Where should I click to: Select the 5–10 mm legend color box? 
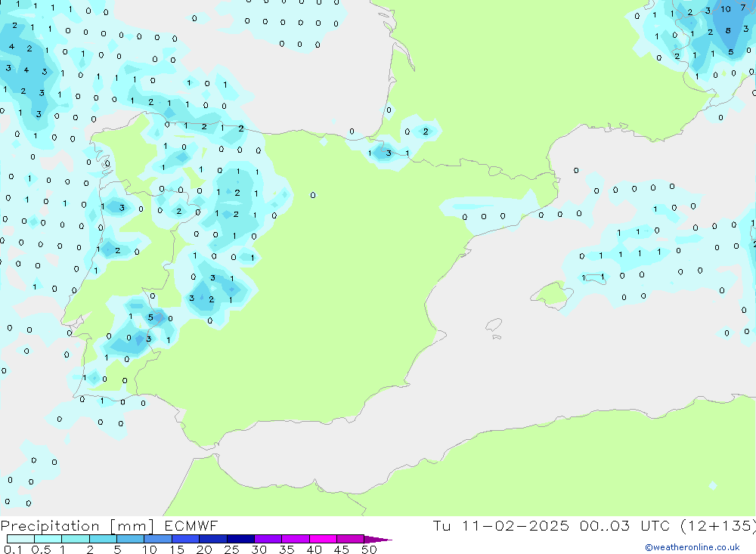pyautogui.click(x=130, y=539)
